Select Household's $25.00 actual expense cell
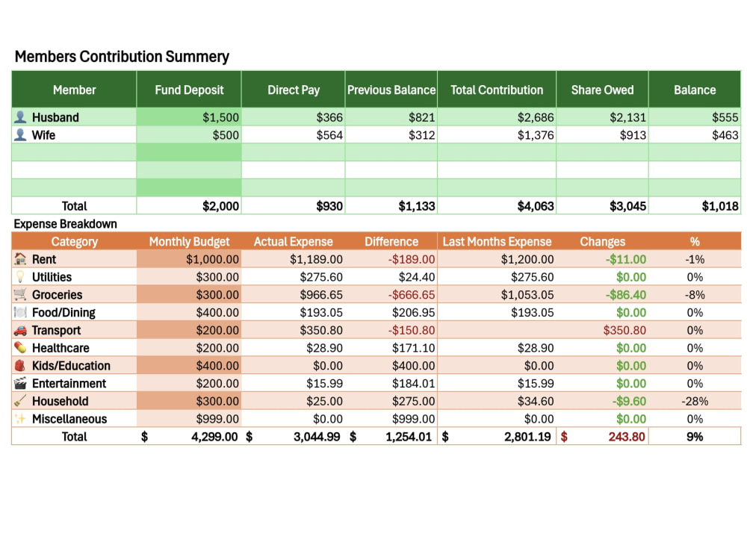The image size is (747, 560). [x=294, y=401]
